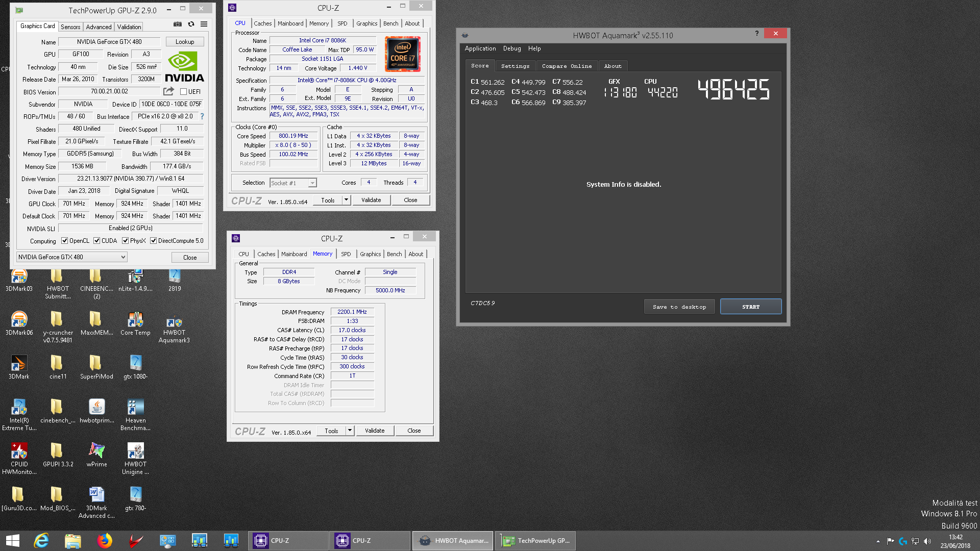Click Intel Core i7 processor logo
Screen dimensions: 980x551
point(402,54)
